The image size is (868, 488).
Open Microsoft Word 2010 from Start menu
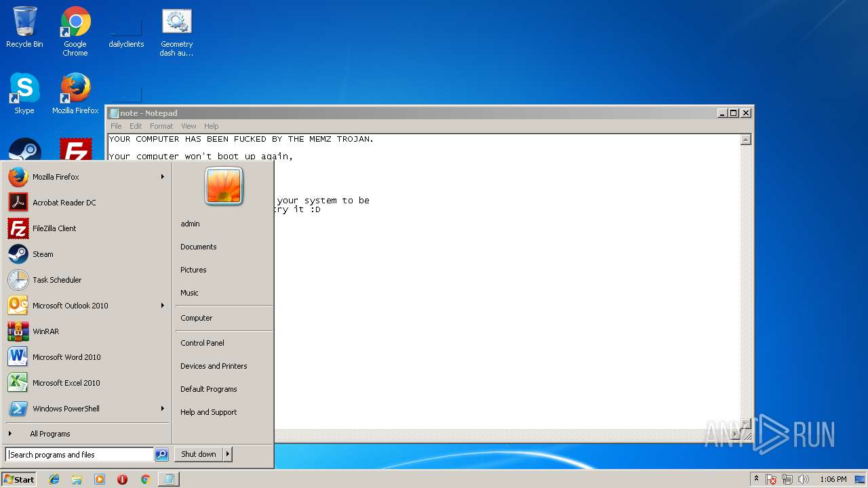point(87,357)
